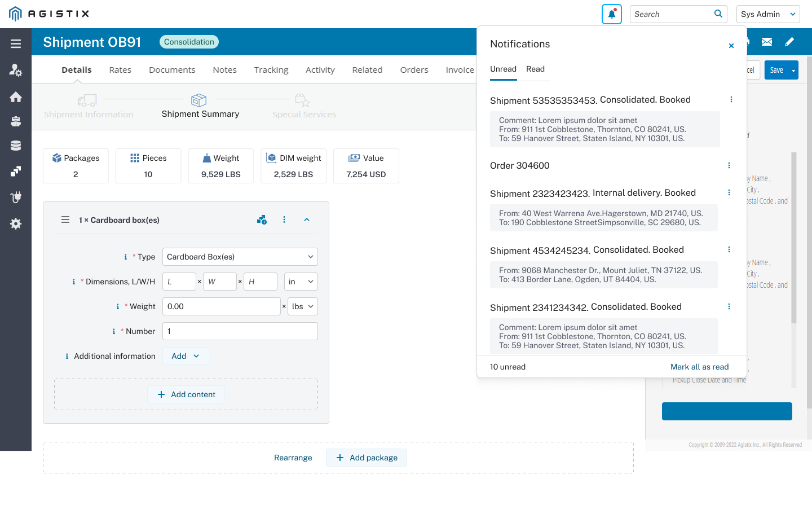Viewport: 812px width, 514px height.
Task: Click the email envelope icon in header
Action: pos(767,42)
